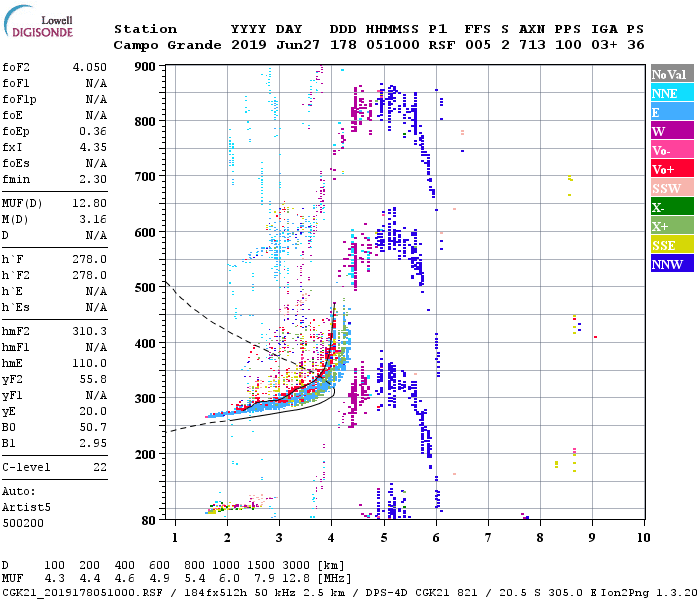Click the hmE value 110.0

[x=90, y=363]
